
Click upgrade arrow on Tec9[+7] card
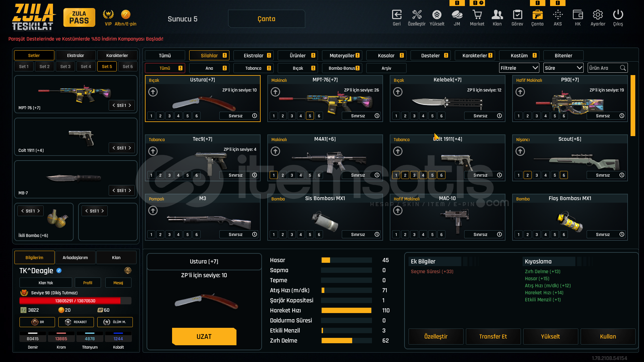coord(153,151)
